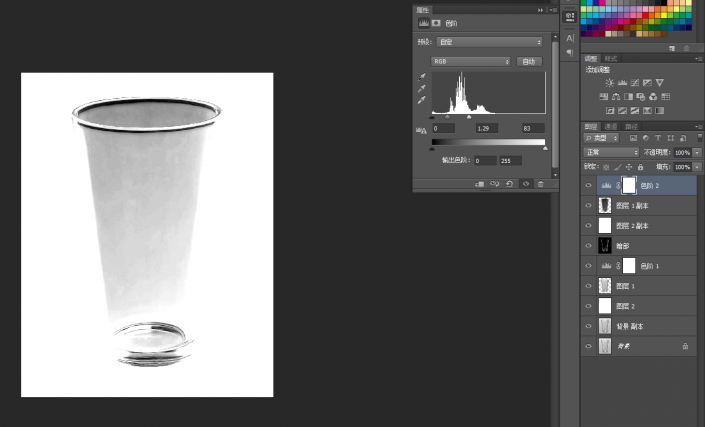Switch to the 样式 (Styles) tab
The height and width of the screenshot is (427, 705).
(x=611, y=59)
